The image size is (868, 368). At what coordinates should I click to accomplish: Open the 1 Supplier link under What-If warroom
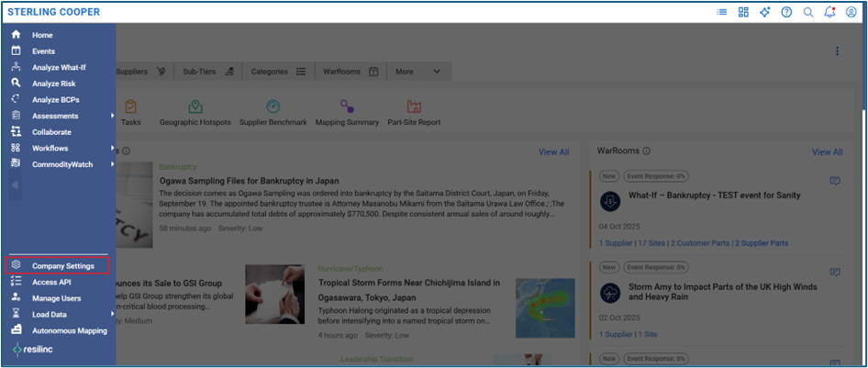coord(617,243)
